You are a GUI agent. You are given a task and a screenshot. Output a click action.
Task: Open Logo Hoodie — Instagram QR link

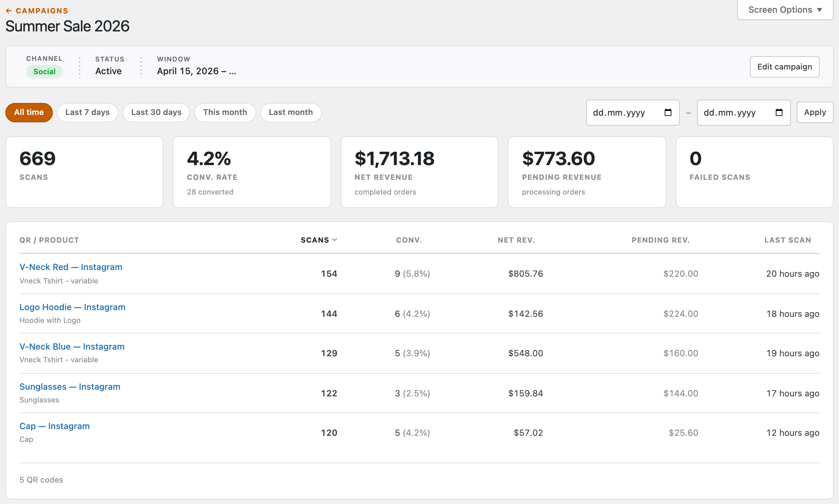pyautogui.click(x=72, y=307)
